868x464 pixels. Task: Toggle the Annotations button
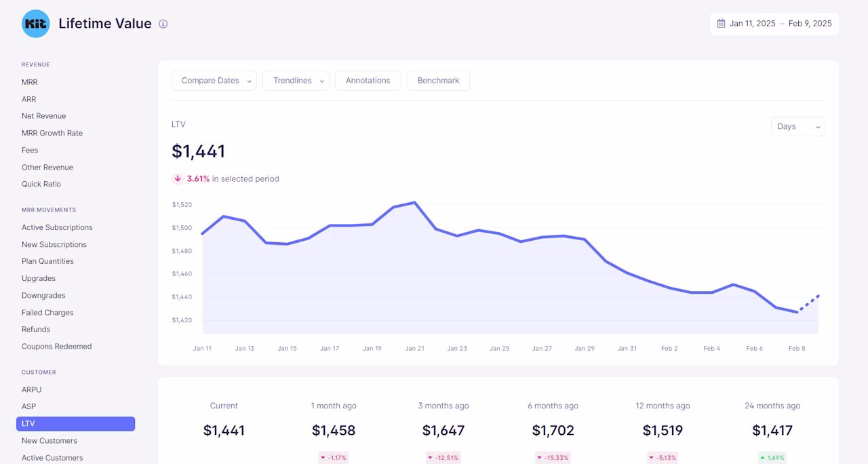(x=368, y=81)
